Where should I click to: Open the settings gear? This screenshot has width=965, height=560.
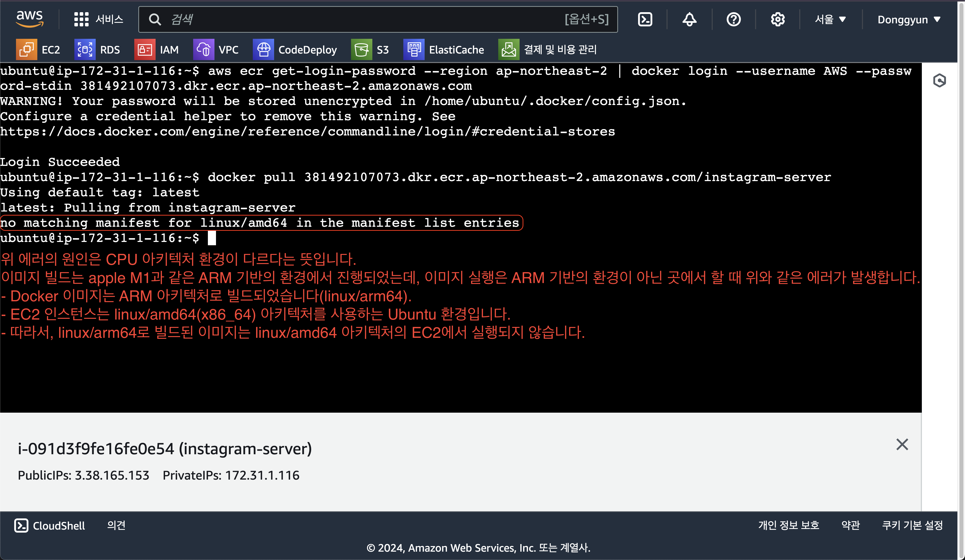tap(777, 19)
